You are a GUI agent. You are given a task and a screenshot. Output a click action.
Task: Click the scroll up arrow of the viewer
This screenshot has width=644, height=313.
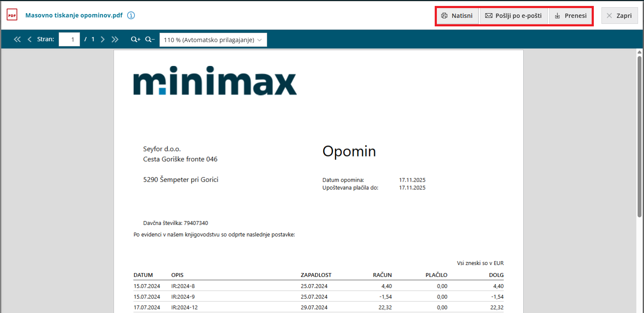[x=639, y=52]
